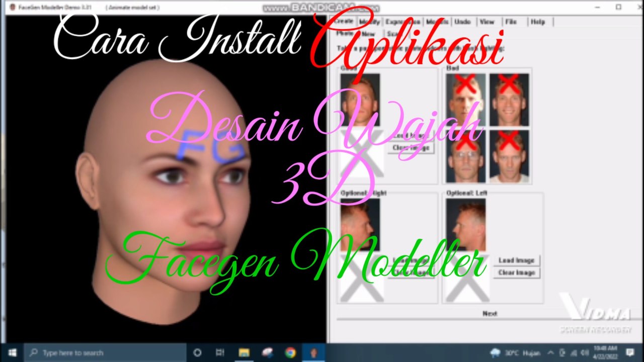Click Clear Image for the Left profile
This screenshot has height=362, width=644.
[516, 273]
